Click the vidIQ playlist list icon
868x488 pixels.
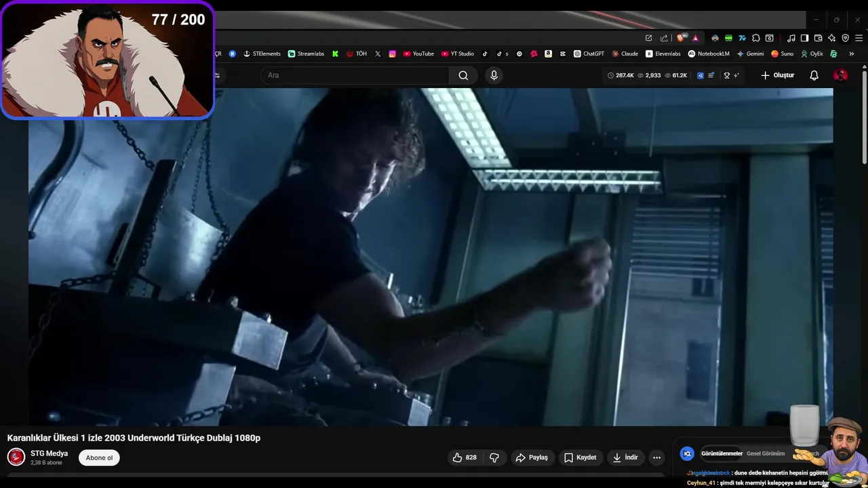pyautogui.click(x=711, y=75)
